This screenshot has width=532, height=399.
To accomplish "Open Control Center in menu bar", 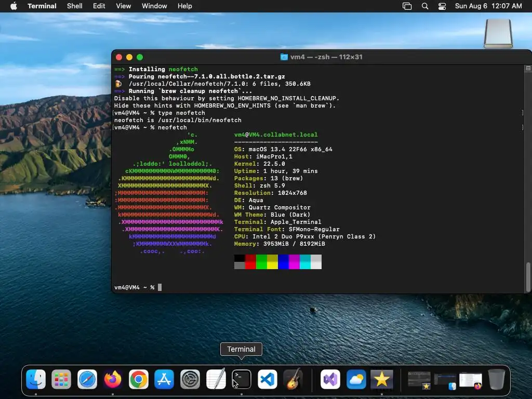I will 442,6.
